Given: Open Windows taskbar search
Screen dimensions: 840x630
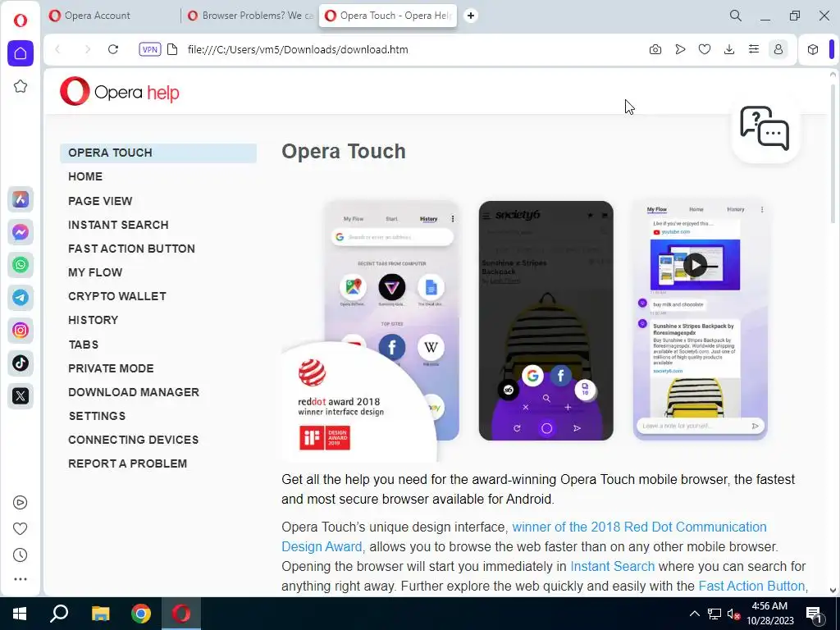Looking at the screenshot, I should 59,614.
